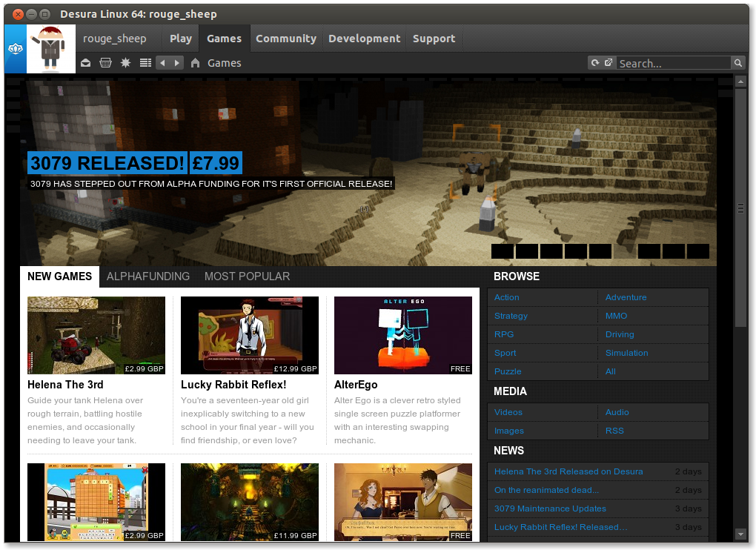Open the AlterEgo game thumbnail
Image resolution: width=756 pixels, height=550 pixels.
pyautogui.click(x=403, y=336)
